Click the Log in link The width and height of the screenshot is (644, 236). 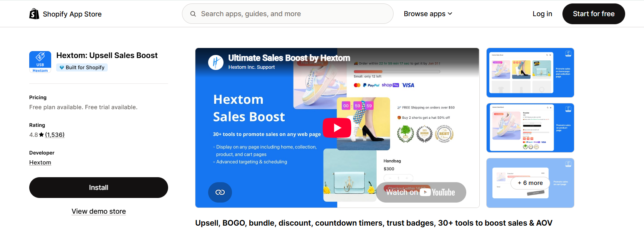[x=542, y=14]
